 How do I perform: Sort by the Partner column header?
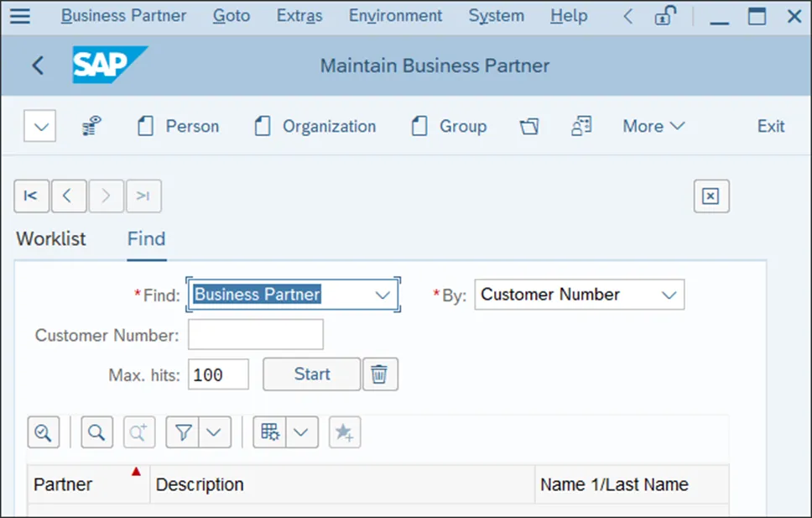pyautogui.click(x=89, y=484)
